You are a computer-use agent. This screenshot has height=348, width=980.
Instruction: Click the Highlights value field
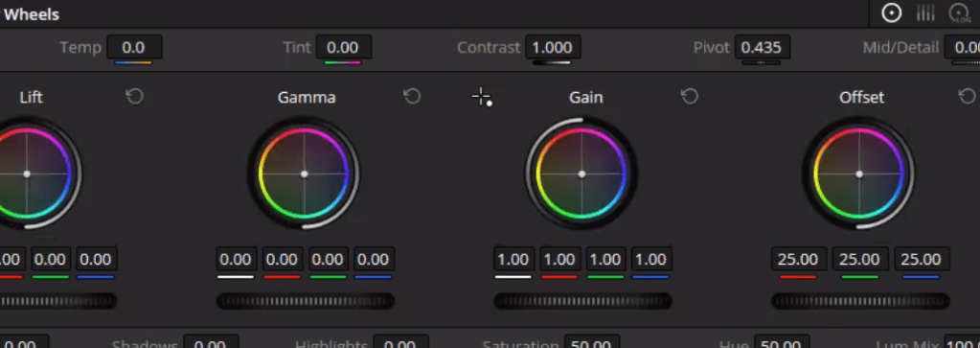click(401, 341)
